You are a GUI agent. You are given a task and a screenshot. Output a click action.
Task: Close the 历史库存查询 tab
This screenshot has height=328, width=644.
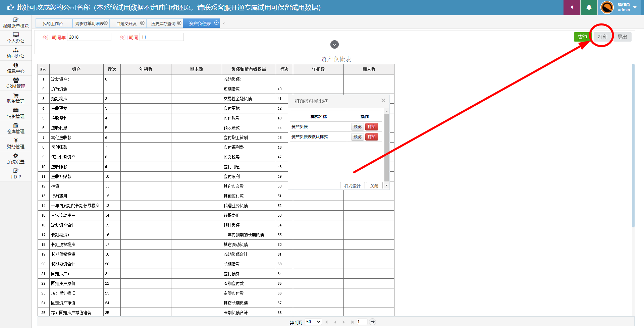179,23
